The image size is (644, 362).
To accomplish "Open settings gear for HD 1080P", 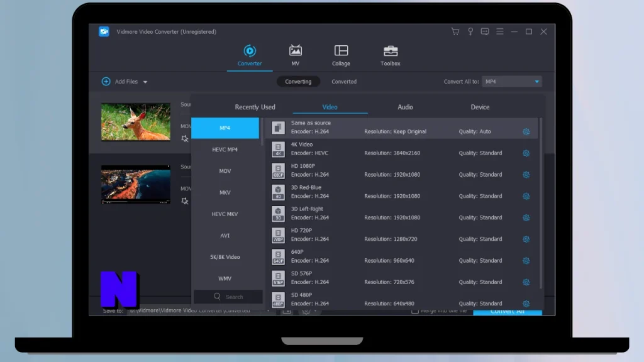I will coord(526,175).
